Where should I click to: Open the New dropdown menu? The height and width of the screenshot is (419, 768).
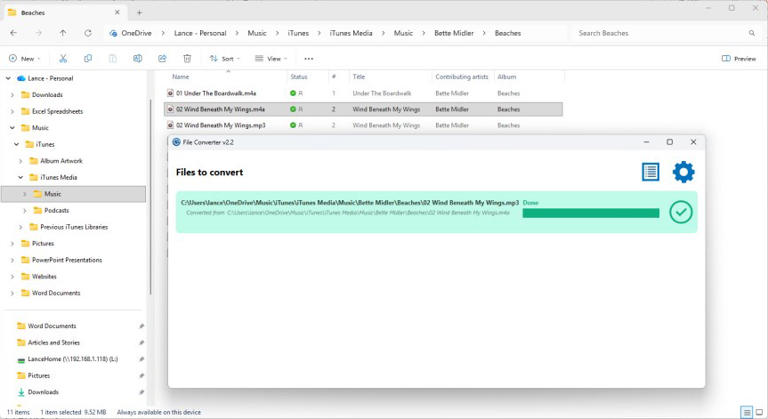pos(24,58)
